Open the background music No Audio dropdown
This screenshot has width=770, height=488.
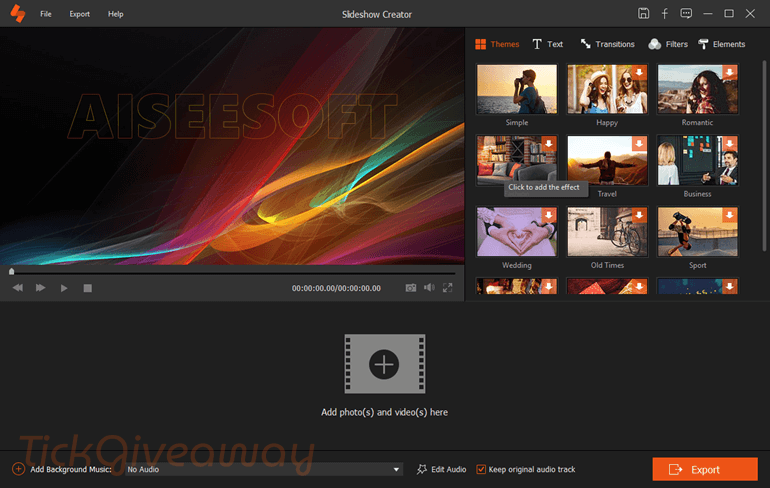click(264, 469)
